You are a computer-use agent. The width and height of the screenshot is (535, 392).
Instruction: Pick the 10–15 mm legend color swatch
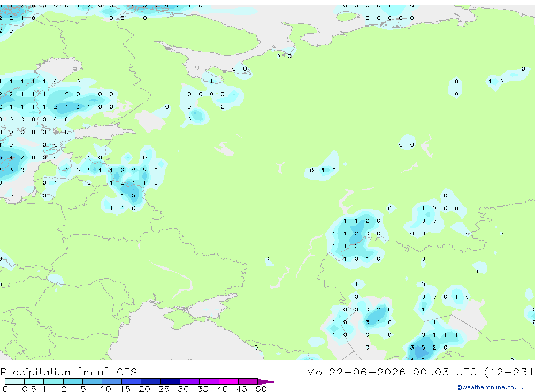pos(112,381)
